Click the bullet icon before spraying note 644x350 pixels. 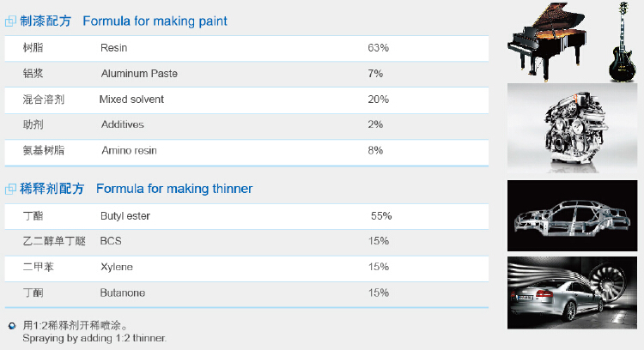[x=11, y=326]
